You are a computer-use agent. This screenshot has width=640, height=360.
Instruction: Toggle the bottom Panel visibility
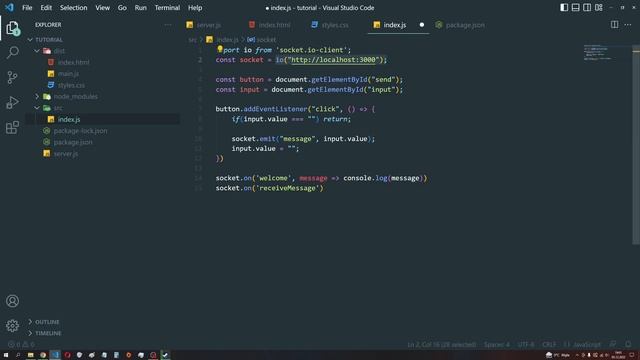(x=576, y=7)
